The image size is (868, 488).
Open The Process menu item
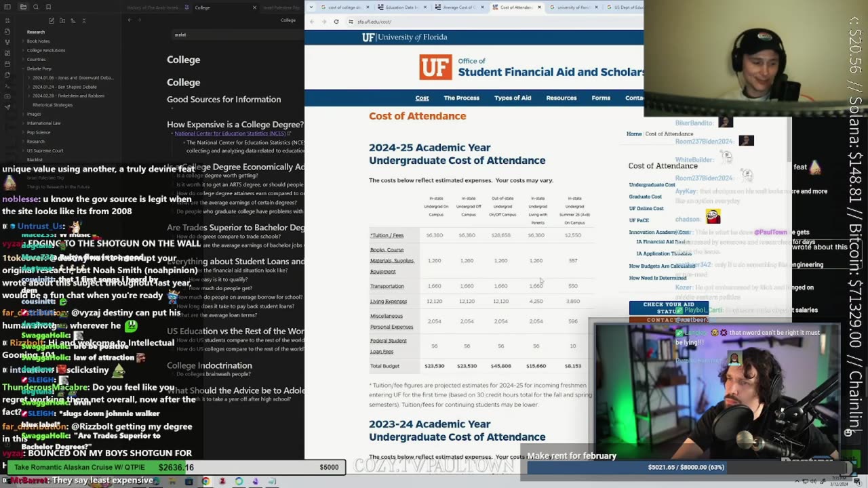461,98
